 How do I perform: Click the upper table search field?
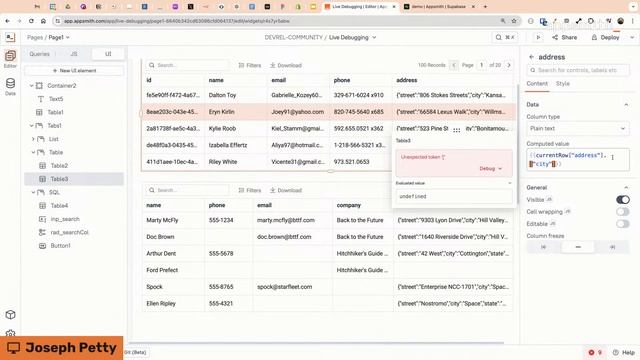[x=187, y=65]
